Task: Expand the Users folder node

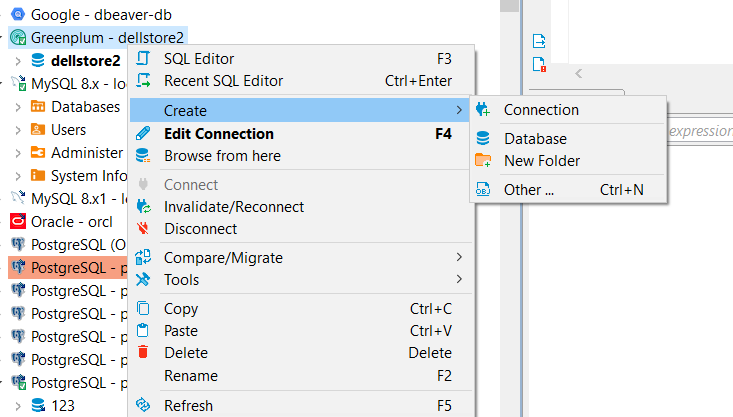Action: (18, 130)
